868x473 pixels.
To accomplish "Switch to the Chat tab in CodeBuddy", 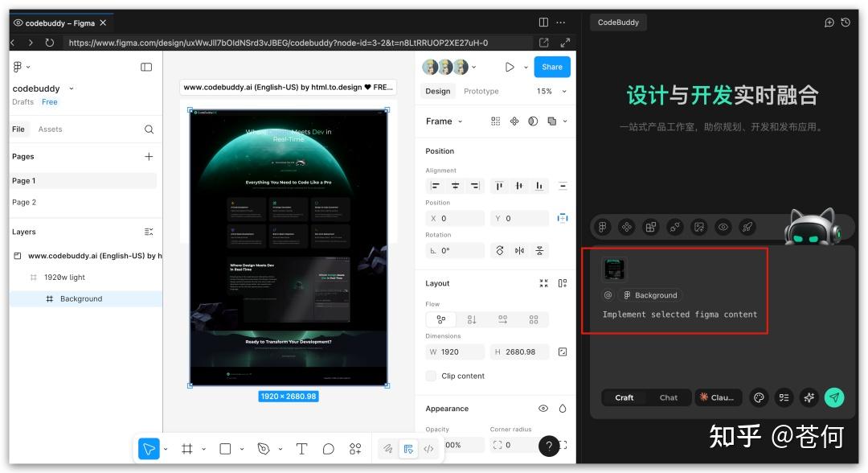I will 669,397.
